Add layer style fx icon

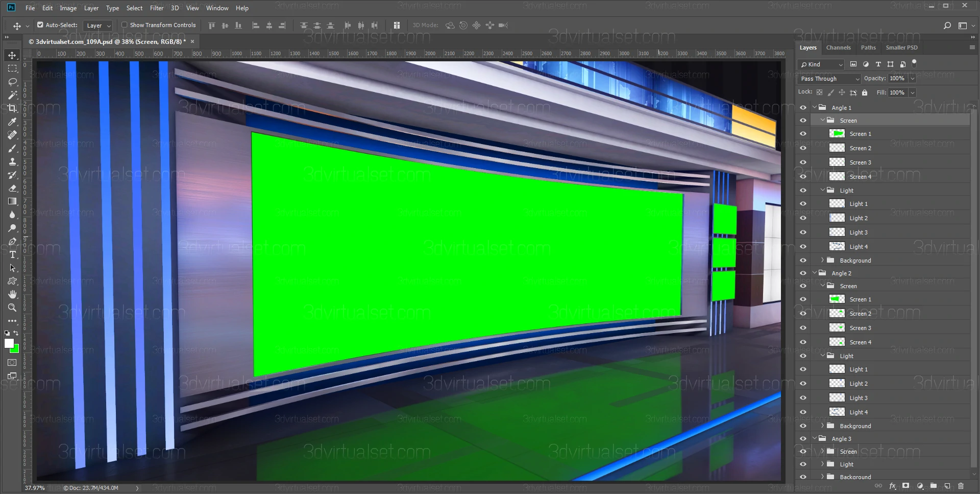[x=892, y=486]
